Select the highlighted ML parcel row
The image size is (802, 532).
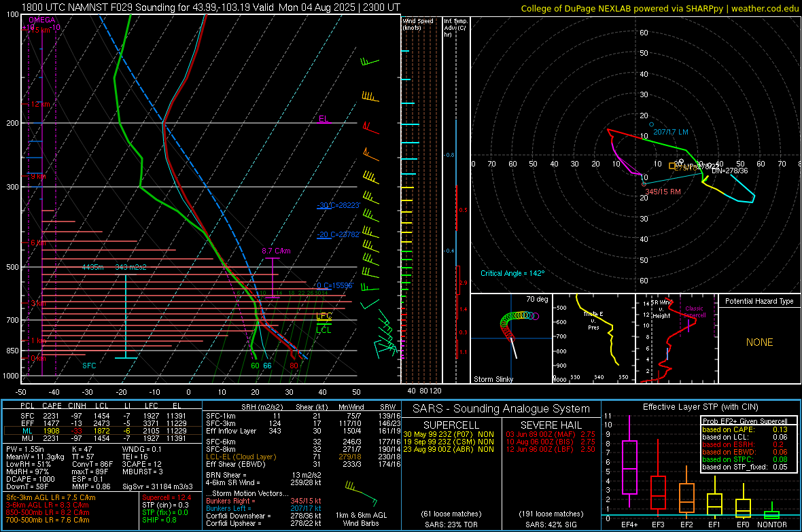(x=102, y=431)
